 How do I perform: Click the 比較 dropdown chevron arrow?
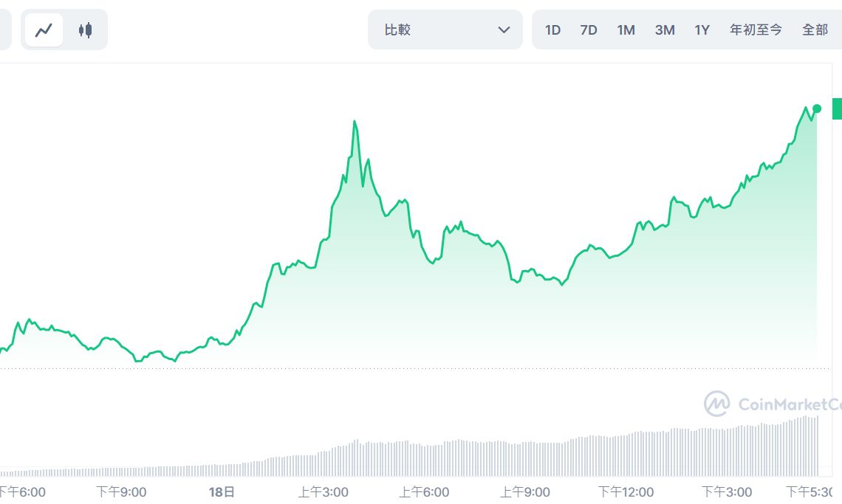pos(504,30)
